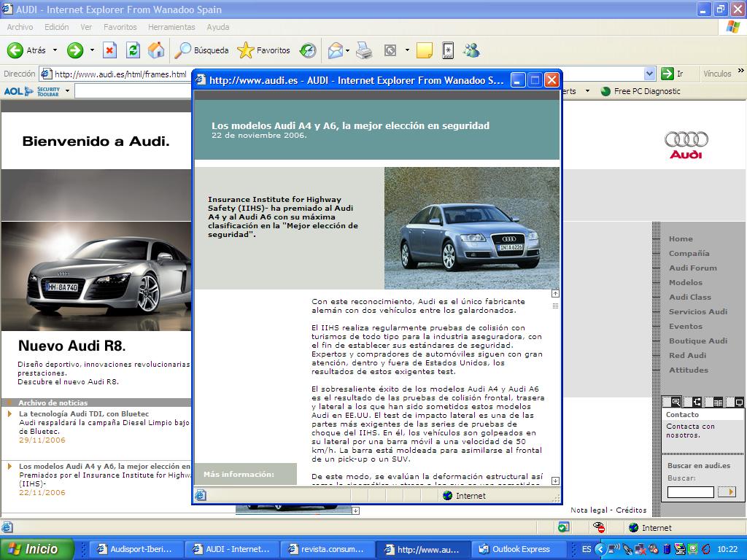Open the Favoritos star panel

(x=263, y=50)
